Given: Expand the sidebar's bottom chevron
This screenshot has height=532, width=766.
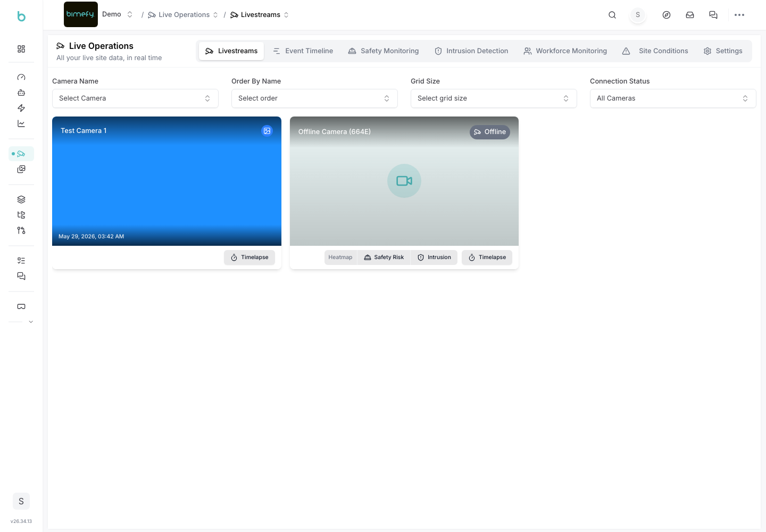Looking at the screenshot, I should coord(31,322).
